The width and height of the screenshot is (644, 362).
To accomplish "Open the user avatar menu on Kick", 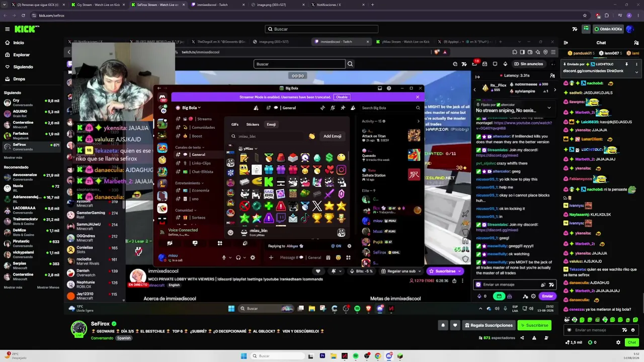I will [629, 29].
